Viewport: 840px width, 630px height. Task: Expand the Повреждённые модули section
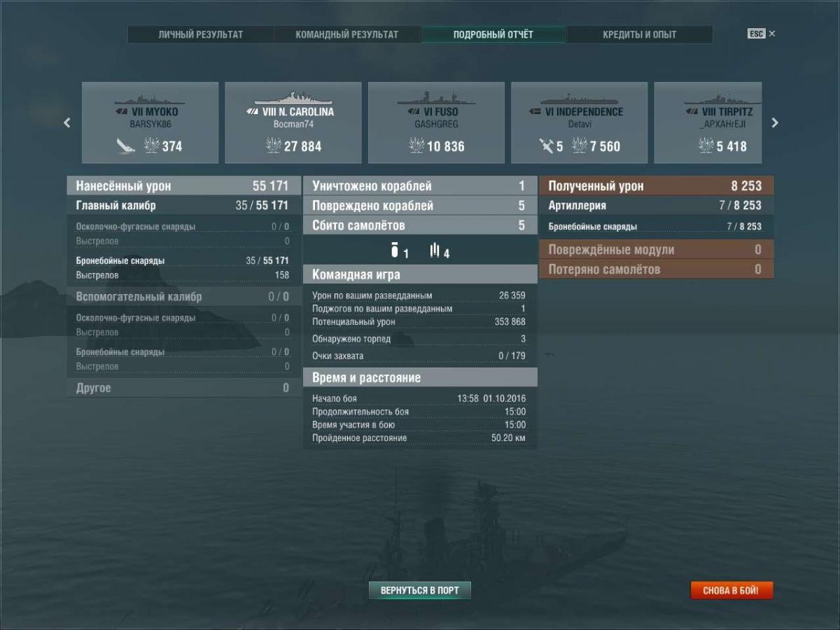coord(656,250)
